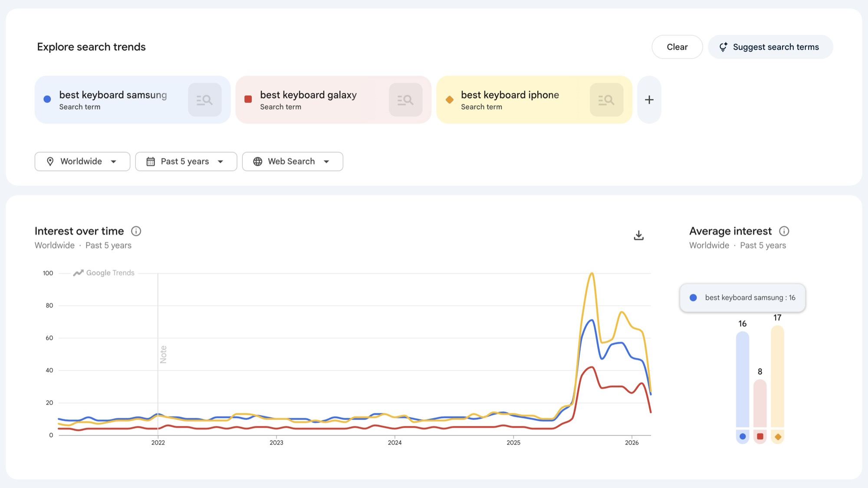Click the explore icon on best keyboard galaxy term
Image resolution: width=868 pixels, height=488 pixels.
click(405, 99)
